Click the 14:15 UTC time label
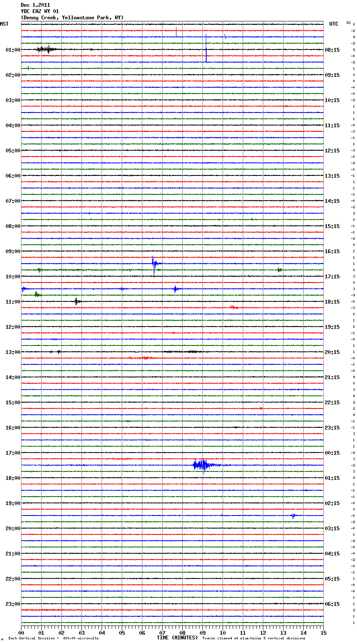The width and height of the screenshot is (357, 644). tap(332, 201)
